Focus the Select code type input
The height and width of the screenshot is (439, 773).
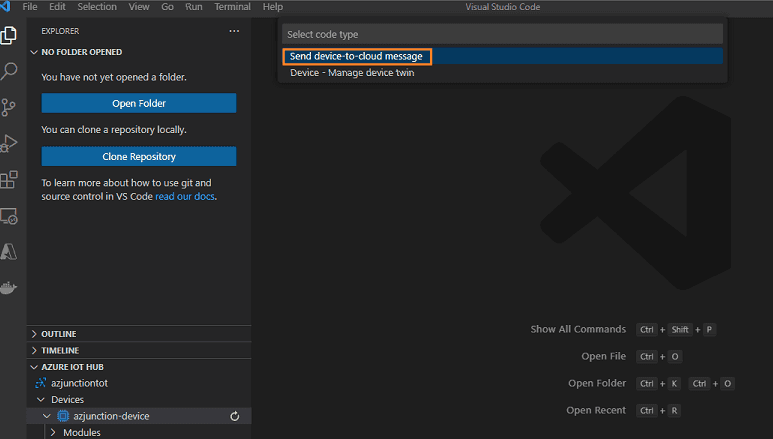[x=502, y=34]
